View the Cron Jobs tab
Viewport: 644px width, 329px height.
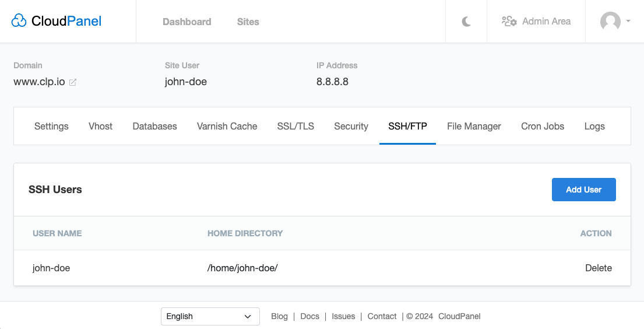[543, 126]
